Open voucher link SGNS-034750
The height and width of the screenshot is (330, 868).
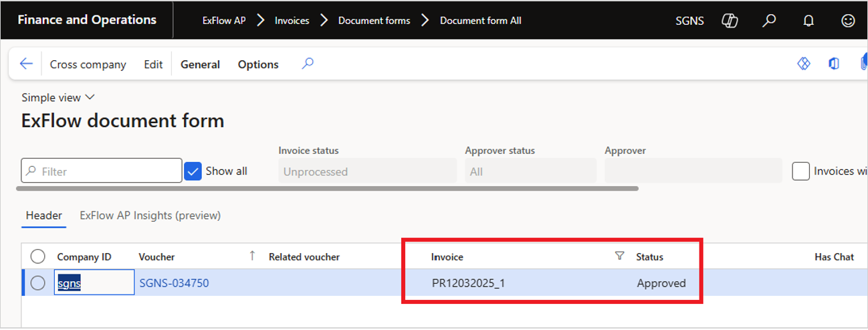tap(174, 283)
